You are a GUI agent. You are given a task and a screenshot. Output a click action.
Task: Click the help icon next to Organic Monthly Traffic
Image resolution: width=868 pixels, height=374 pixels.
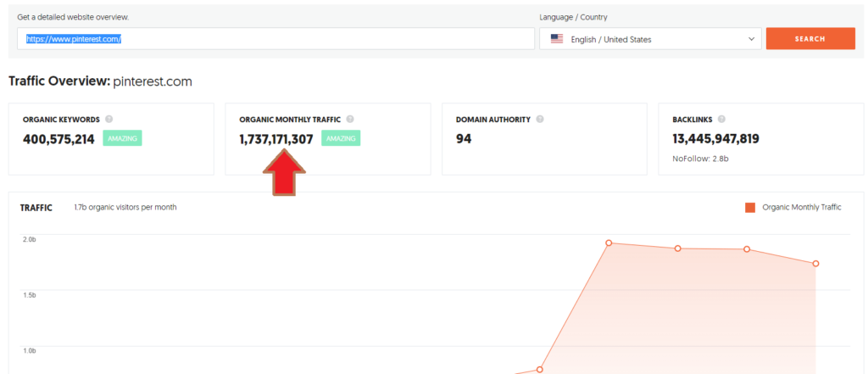coord(350,119)
